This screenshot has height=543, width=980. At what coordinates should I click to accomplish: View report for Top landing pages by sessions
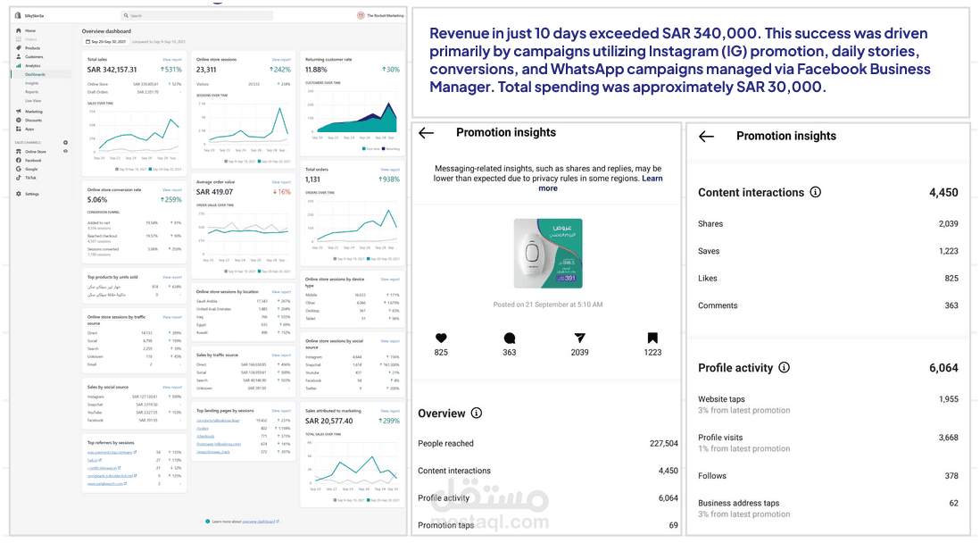[281, 411]
